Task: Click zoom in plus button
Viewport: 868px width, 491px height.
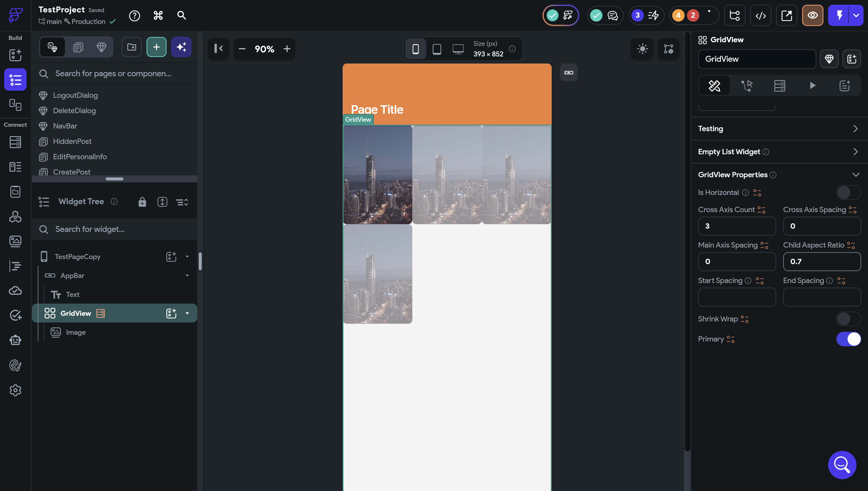Action: pos(287,49)
